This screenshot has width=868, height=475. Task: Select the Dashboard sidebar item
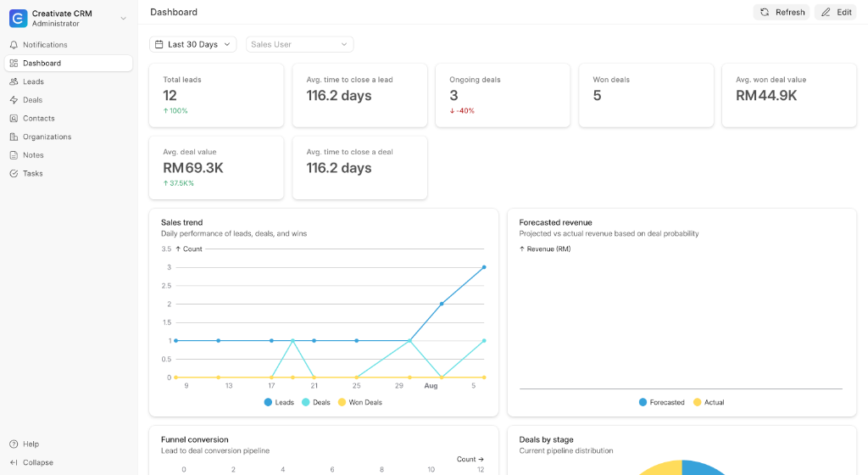click(x=69, y=63)
